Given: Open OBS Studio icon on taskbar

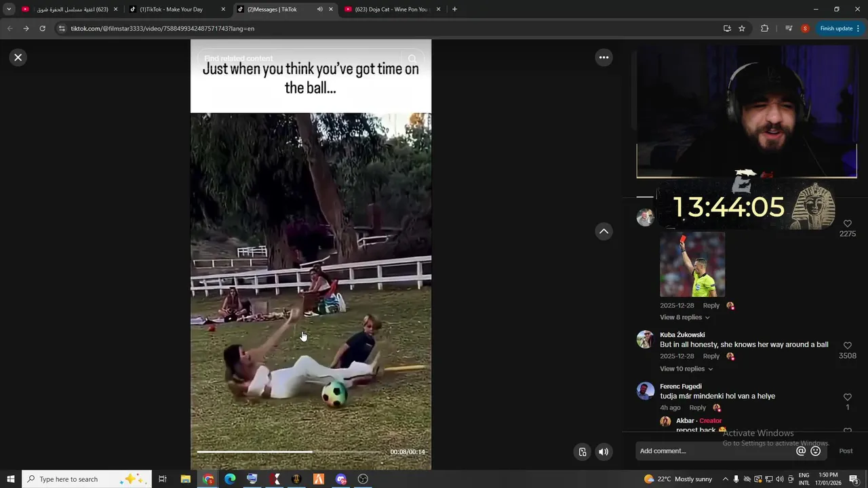Looking at the screenshot, I should [x=363, y=479].
